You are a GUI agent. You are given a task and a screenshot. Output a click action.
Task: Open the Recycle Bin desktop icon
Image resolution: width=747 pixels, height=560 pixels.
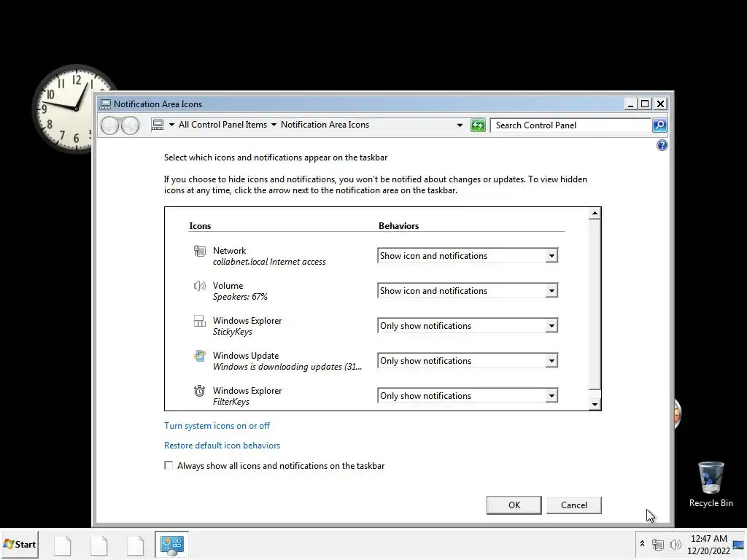click(711, 484)
